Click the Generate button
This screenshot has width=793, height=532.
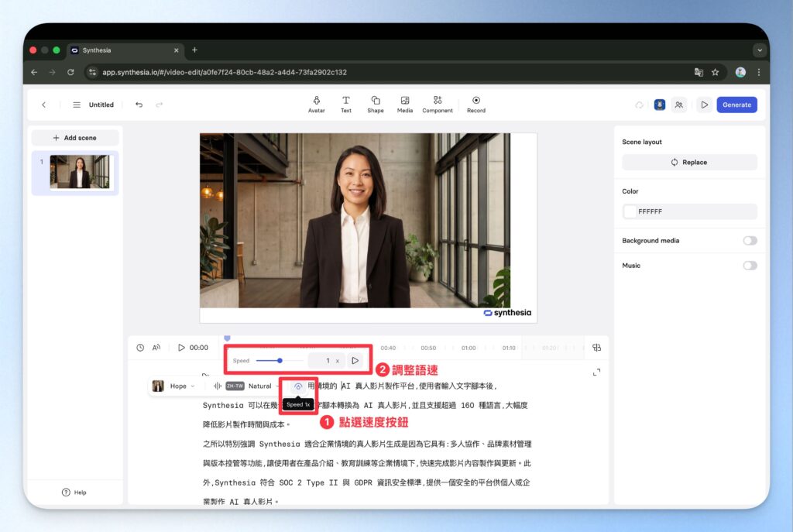pos(736,105)
